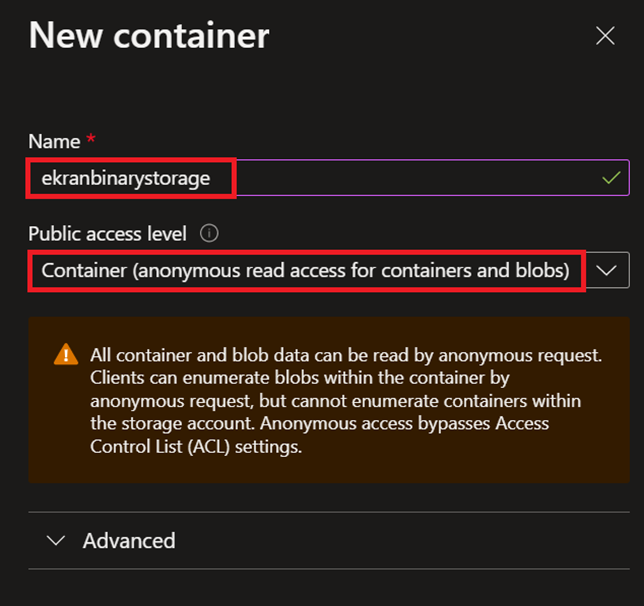Click the divider line below Advanced
644x606 pixels.
[328, 569]
